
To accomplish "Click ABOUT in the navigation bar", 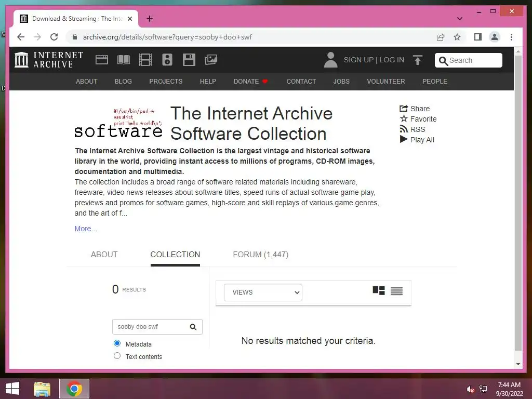I will point(87,82).
